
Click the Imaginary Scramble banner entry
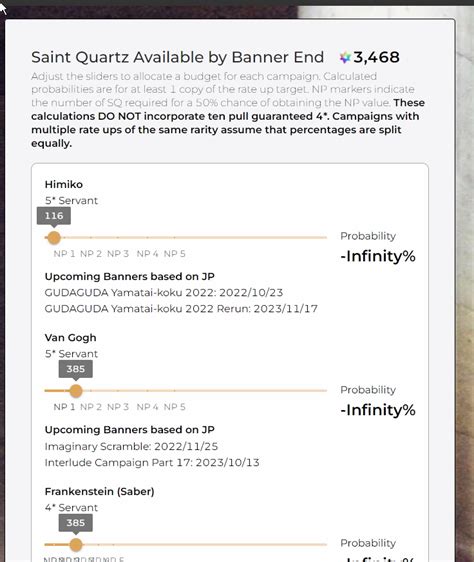coord(131,447)
